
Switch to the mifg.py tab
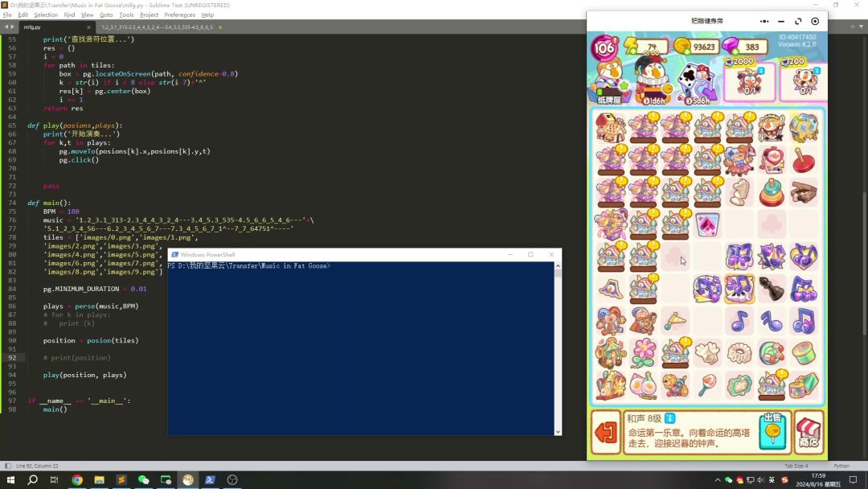tap(32, 27)
